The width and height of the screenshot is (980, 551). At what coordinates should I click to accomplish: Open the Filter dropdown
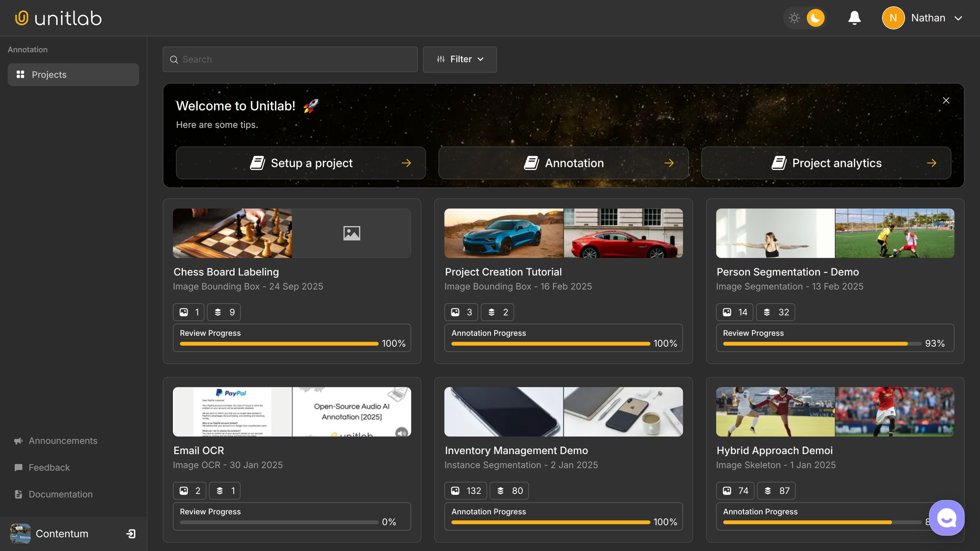pos(460,59)
